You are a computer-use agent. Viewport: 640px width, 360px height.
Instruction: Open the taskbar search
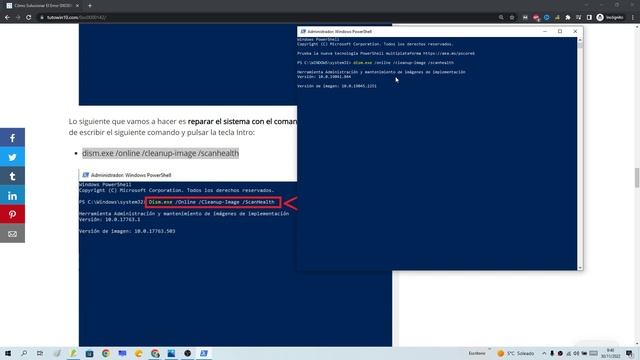[x=24, y=353]
